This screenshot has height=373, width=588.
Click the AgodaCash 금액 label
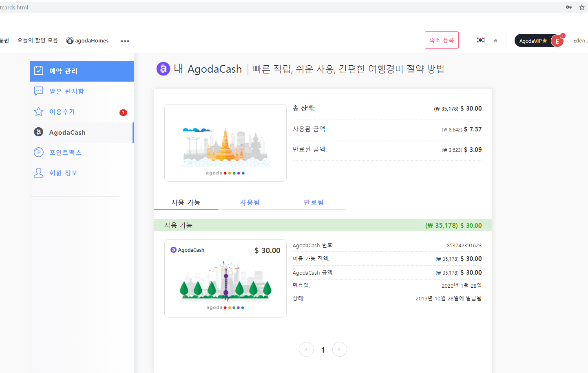pos(313,273)
